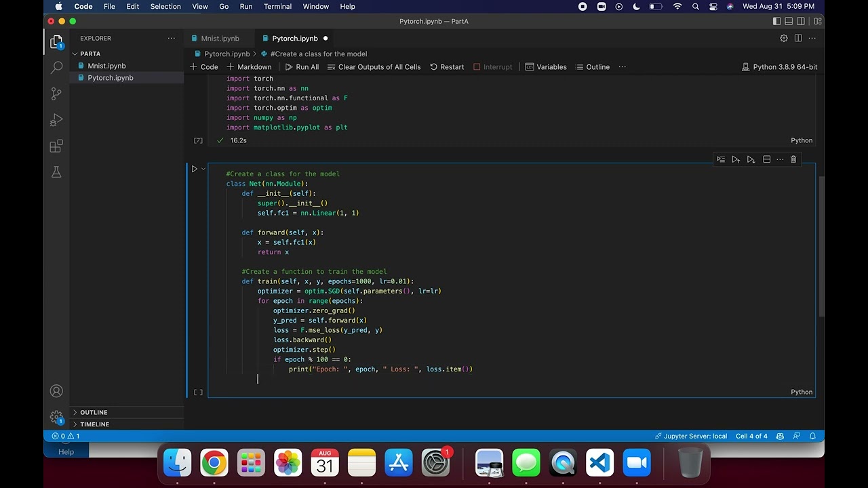Screen dimensions: 868x488
Task: Open the feedback icon in status bar
Action: (x=796, y=436)
